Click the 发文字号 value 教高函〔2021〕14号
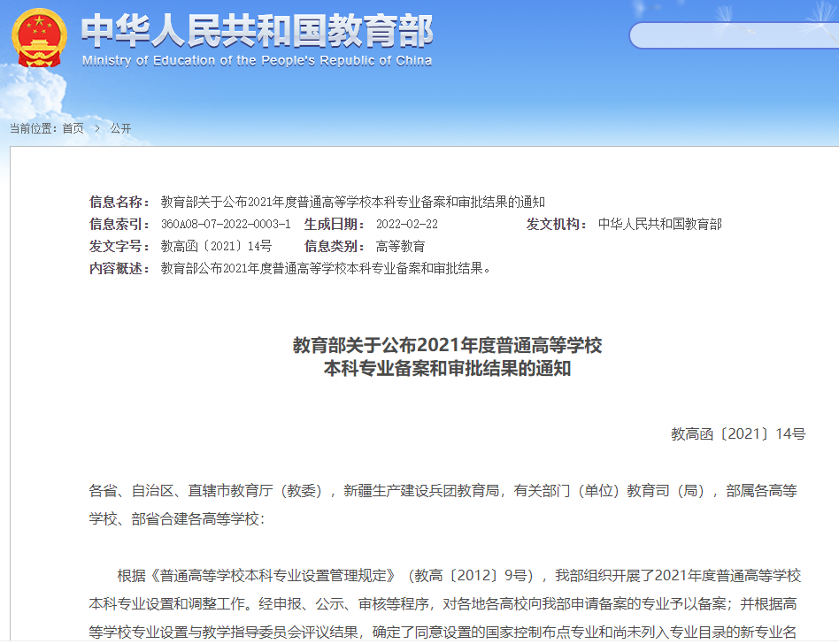The width and height of the screenshot is (839, 644). coord(216,246)
